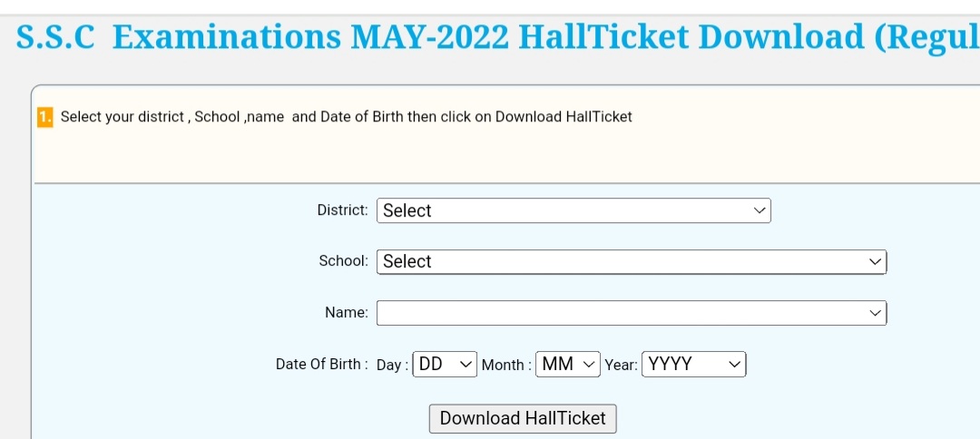Click the hall ticket instruction text
Screen dimensions: 980x439
pos(346,117)
